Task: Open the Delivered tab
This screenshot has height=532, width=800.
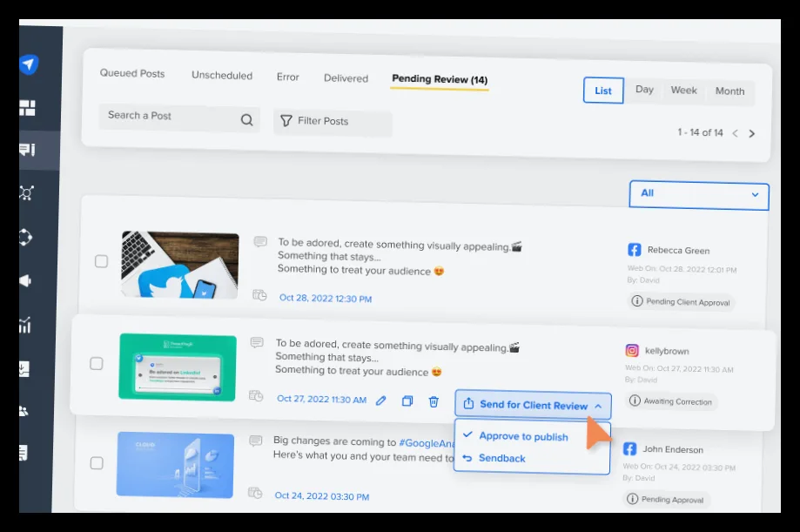Action: pos(346,78)
